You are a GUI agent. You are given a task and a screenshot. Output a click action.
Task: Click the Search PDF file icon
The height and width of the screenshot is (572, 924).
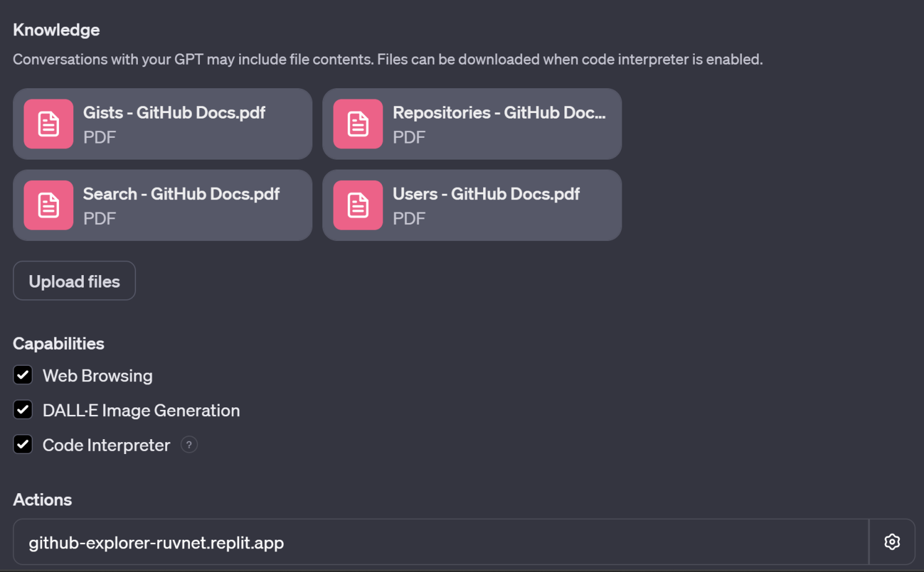48,205
